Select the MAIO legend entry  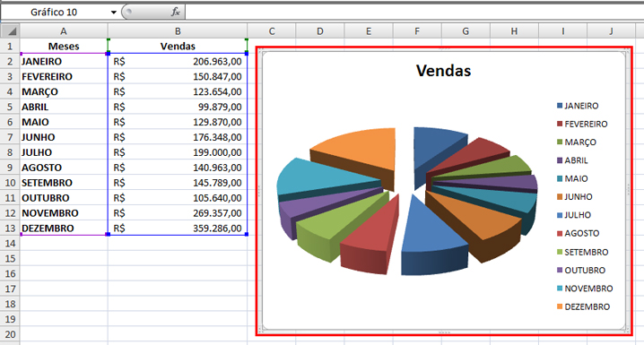tap(572, 179)
